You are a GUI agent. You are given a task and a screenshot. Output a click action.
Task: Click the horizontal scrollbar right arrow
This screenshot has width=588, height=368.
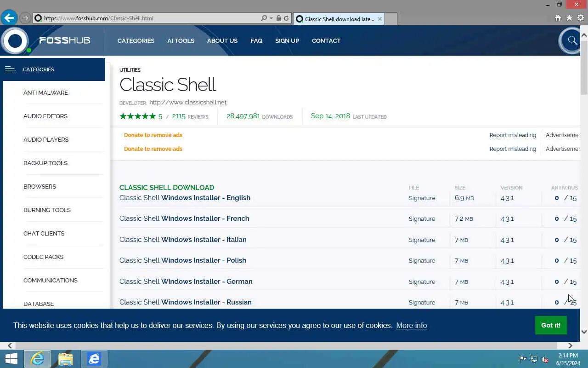[570, 345]
